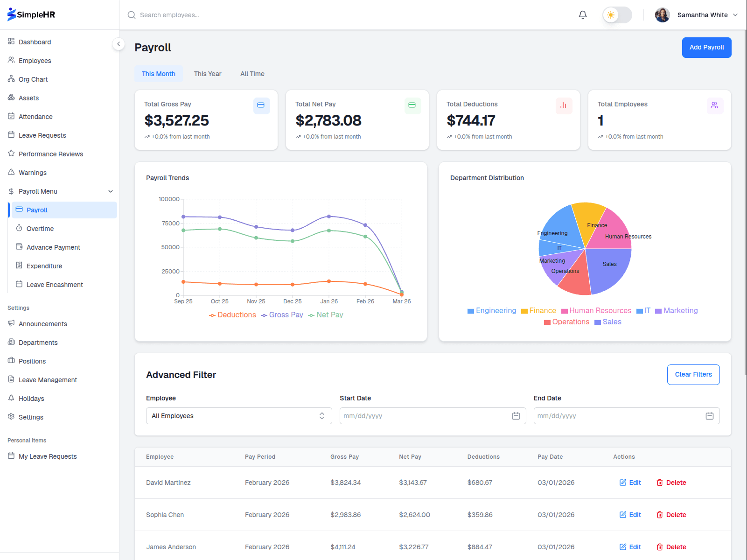747x560 pixels.
Task: Open Performance Reviews via its star icon
Action: (x=11, y=154)
